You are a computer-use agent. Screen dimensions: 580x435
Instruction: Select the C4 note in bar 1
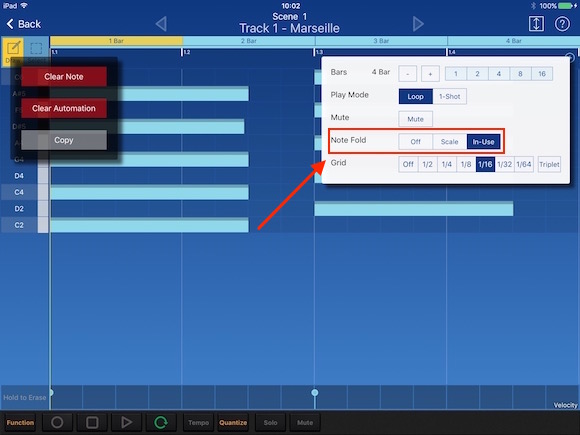pos(149,192)
